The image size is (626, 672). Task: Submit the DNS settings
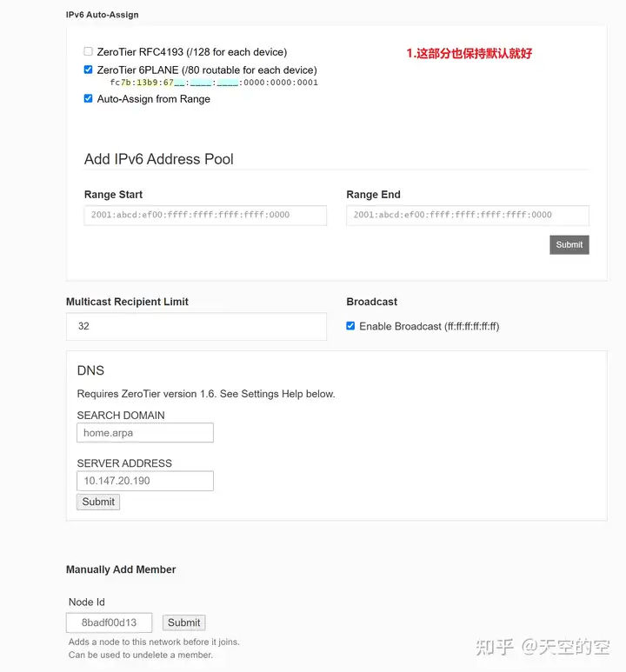point(98,502)
